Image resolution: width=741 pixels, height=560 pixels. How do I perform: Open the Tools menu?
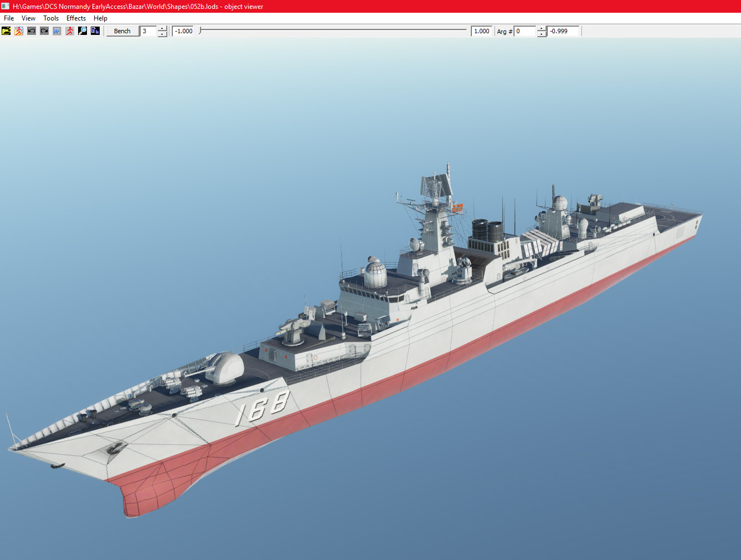tap(51, 18)
